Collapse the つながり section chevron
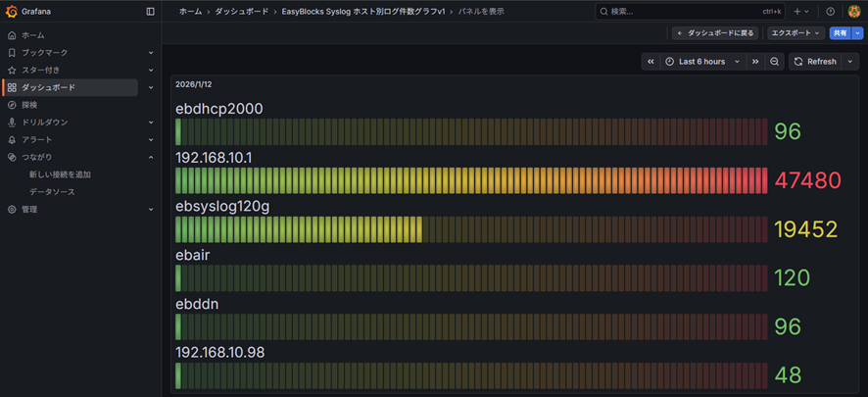 click(x=151, y=157)
